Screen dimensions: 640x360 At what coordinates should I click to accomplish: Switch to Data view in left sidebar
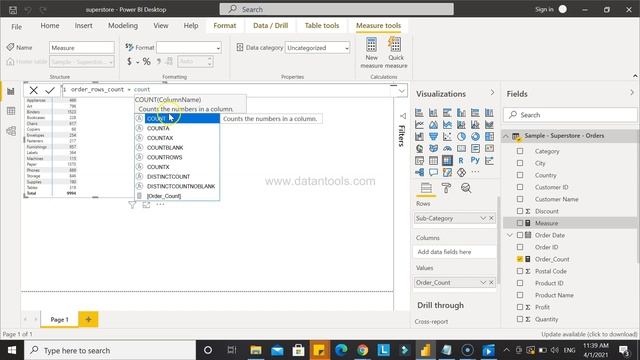(x=11, y=111)
